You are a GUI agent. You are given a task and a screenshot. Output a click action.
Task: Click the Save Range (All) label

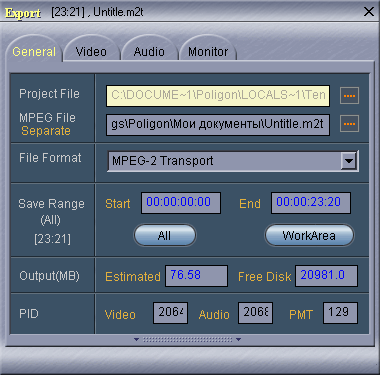51,212
